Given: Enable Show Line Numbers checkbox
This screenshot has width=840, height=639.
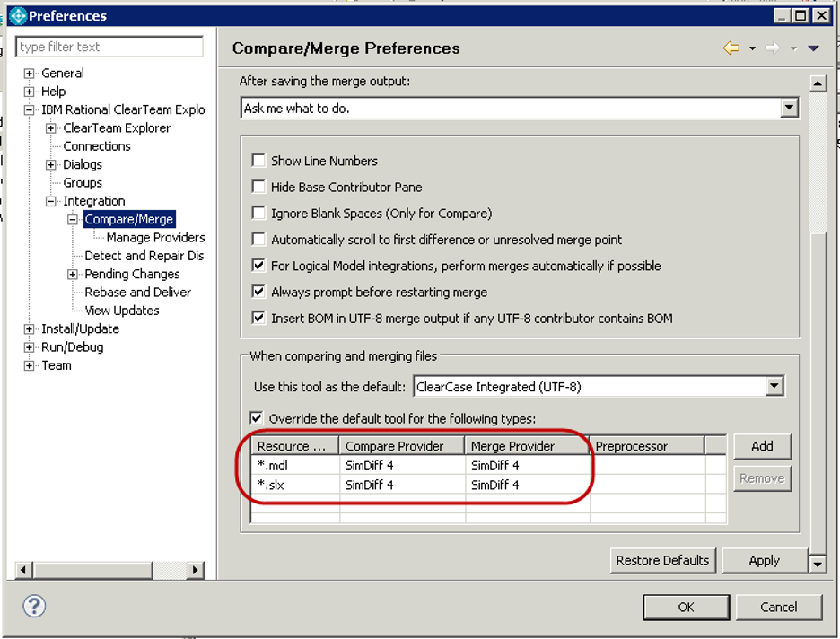Looking at the screenshot, I should tap(258, 161).
